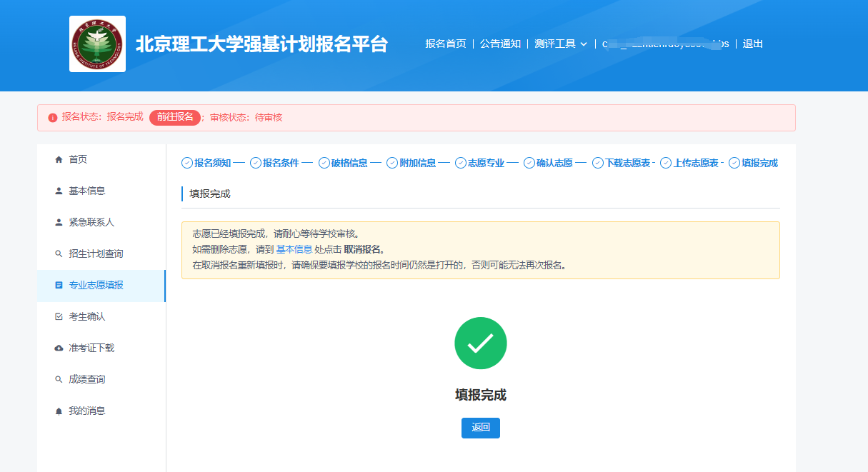Click the check circle before 下载志愿表

coord(598,163)
